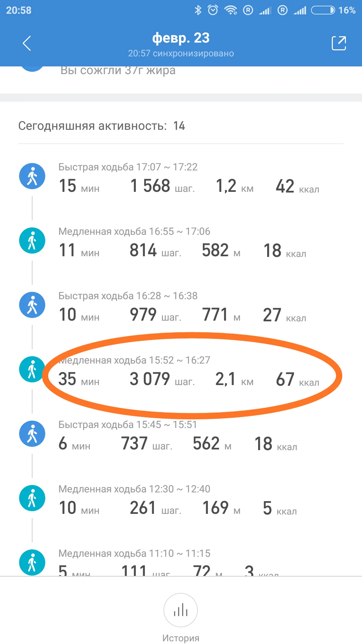Tap fast walking icon for 16:28 activity
Image resolution: width=362 pixels, height=644 pixels.
pos(32,305)
